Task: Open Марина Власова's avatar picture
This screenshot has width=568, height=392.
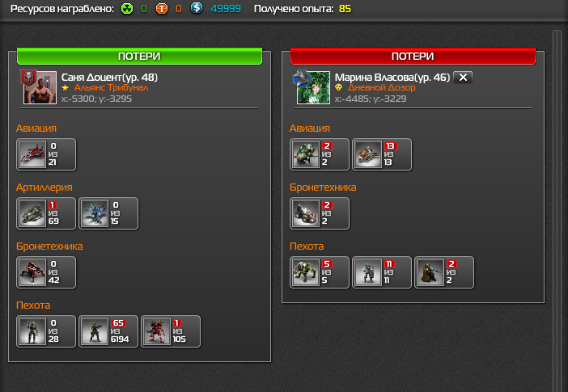Action: [313, 87]
